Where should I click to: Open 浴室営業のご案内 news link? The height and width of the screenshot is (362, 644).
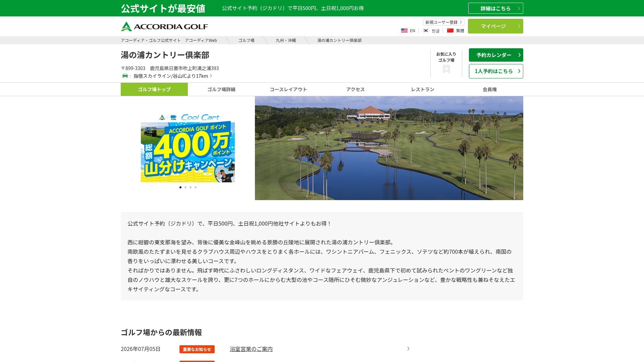(251, 349)
